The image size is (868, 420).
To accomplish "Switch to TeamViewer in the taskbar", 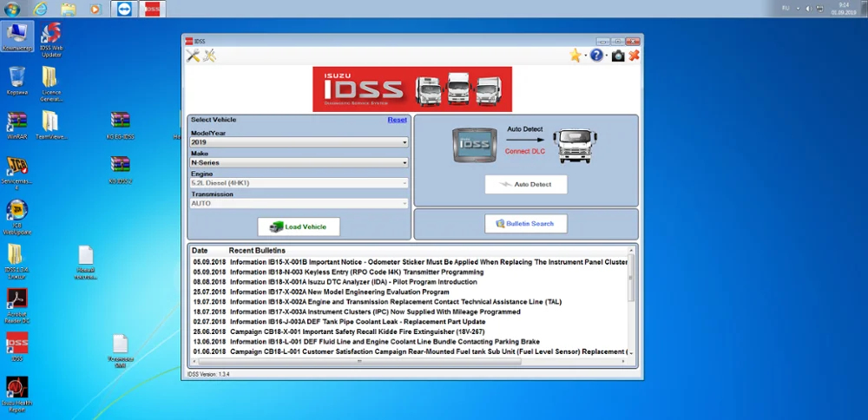I will [124, 9].
